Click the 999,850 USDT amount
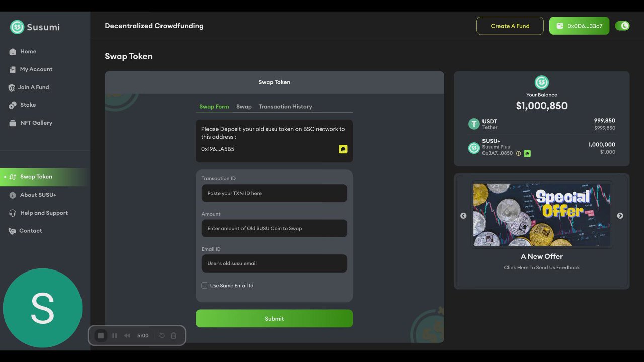The width and height of the screenshot is (644, 362). click(x=605, y=121)
